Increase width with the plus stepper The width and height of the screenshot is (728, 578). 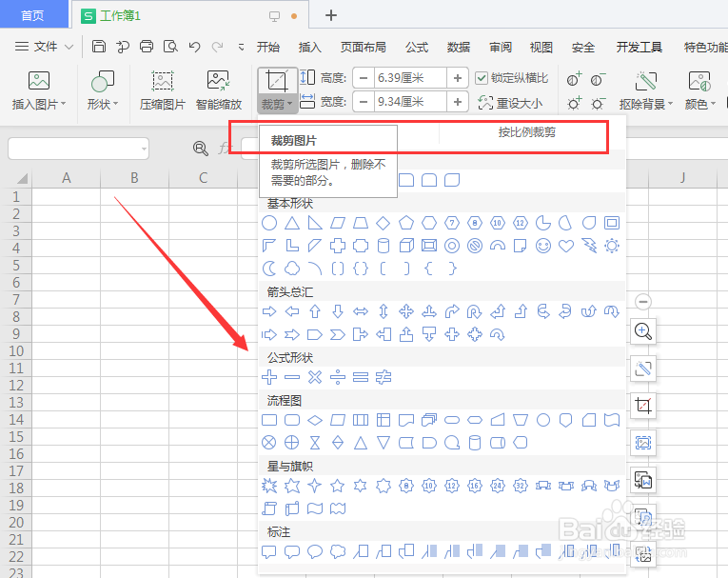pos(458,102)
